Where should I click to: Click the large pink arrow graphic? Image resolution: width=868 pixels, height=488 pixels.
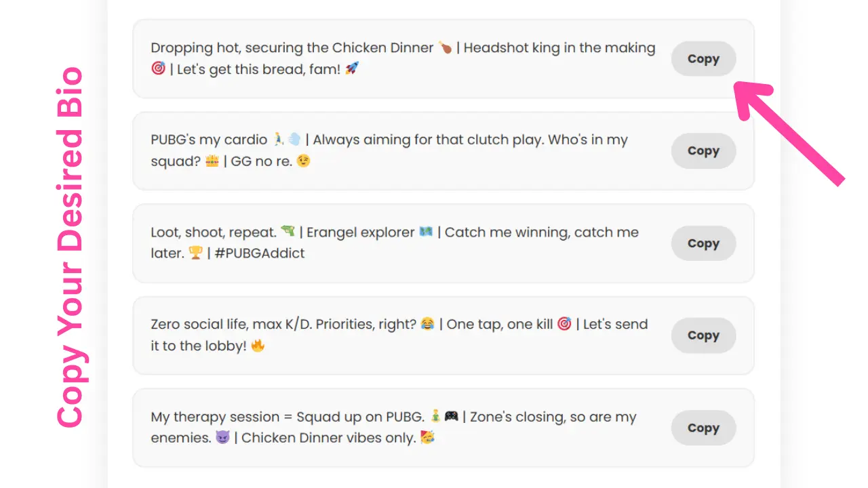tap(791, 132)
